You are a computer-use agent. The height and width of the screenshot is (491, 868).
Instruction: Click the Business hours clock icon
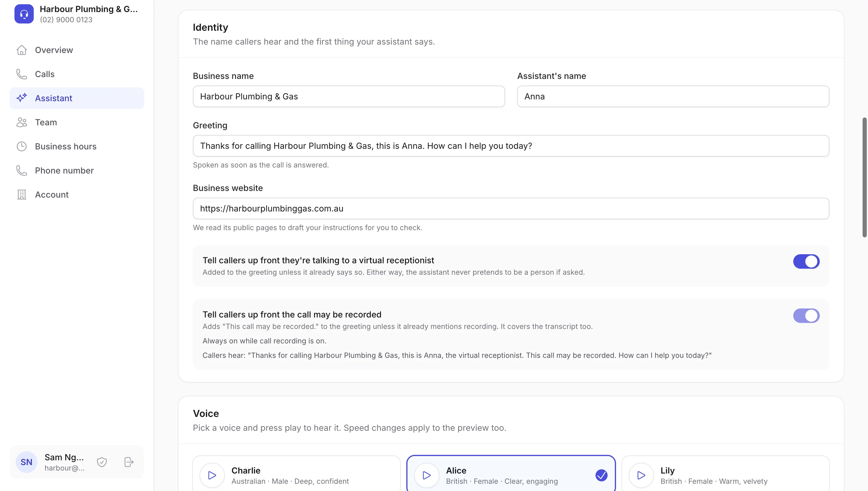click(x=22, y=146)
